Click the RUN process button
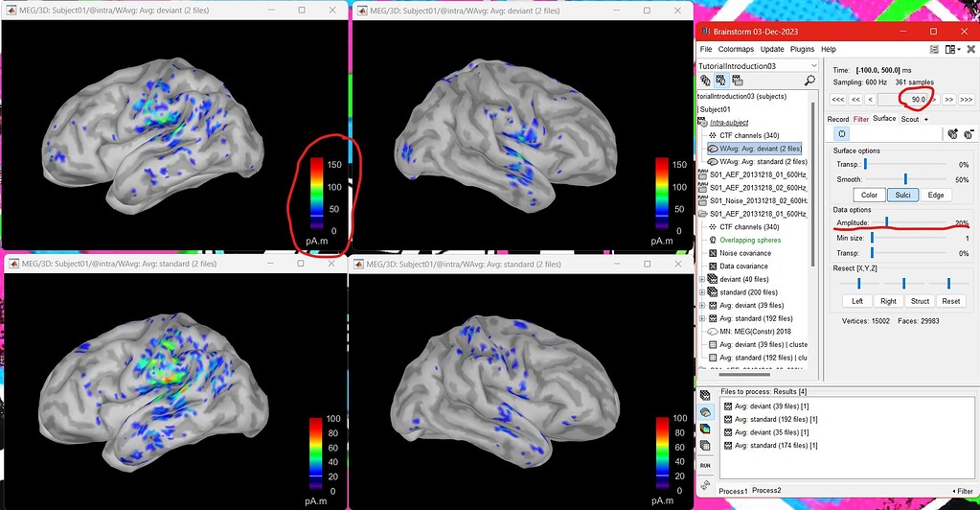Viewport: 980px width, 510px height. tap(705, 465)
